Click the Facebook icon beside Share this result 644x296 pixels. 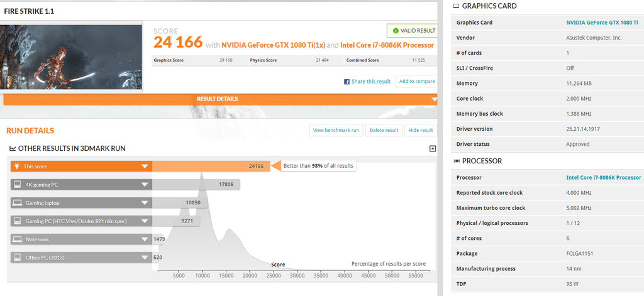pyautogui.click(x=347, y=82)
